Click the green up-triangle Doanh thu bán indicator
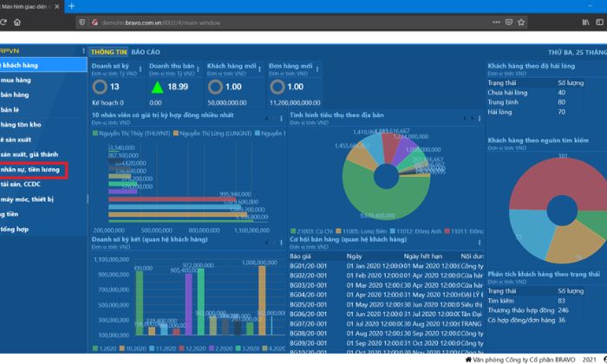The height and width of the screenshot is (364, 607). [157, 87]
